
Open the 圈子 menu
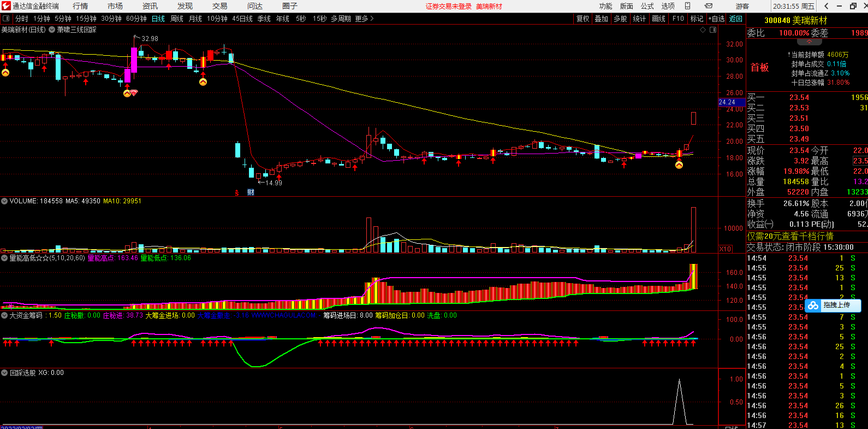point(290,6)
